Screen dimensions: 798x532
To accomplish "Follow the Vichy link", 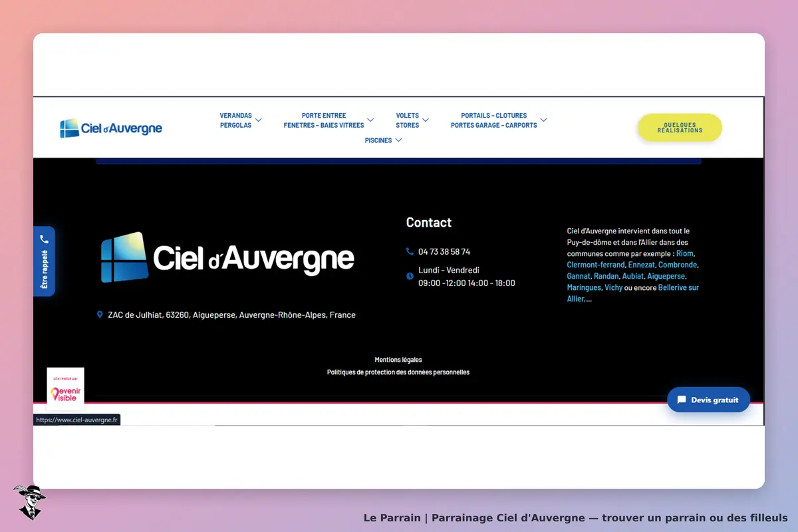I will (x=613, y=287).
